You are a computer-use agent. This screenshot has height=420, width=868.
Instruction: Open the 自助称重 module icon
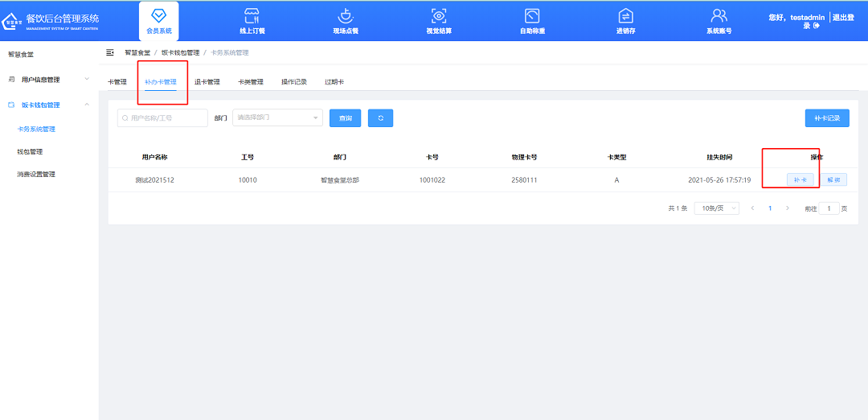531,15
